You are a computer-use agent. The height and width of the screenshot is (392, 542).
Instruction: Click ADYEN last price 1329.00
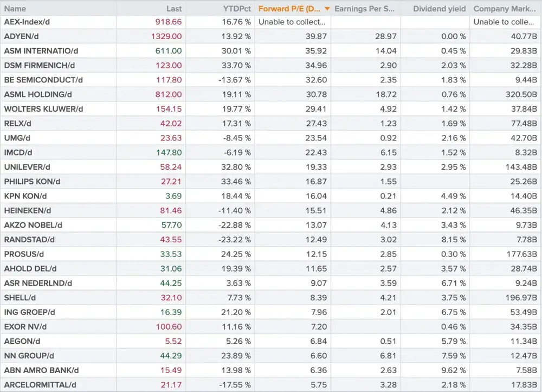166,36
